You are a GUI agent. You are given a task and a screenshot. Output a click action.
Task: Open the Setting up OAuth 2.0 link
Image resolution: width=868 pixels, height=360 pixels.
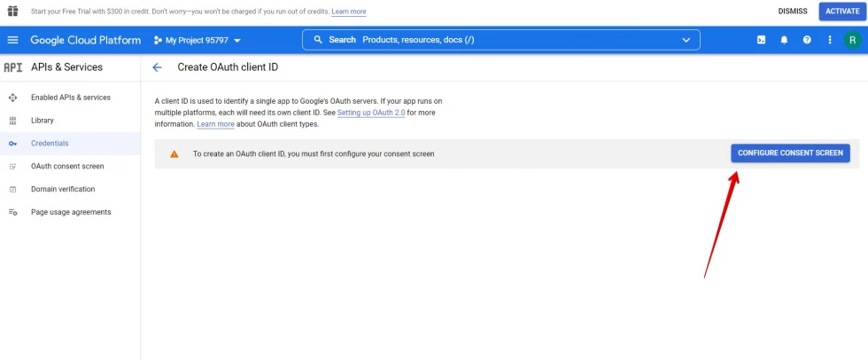(x=371, y=113)
